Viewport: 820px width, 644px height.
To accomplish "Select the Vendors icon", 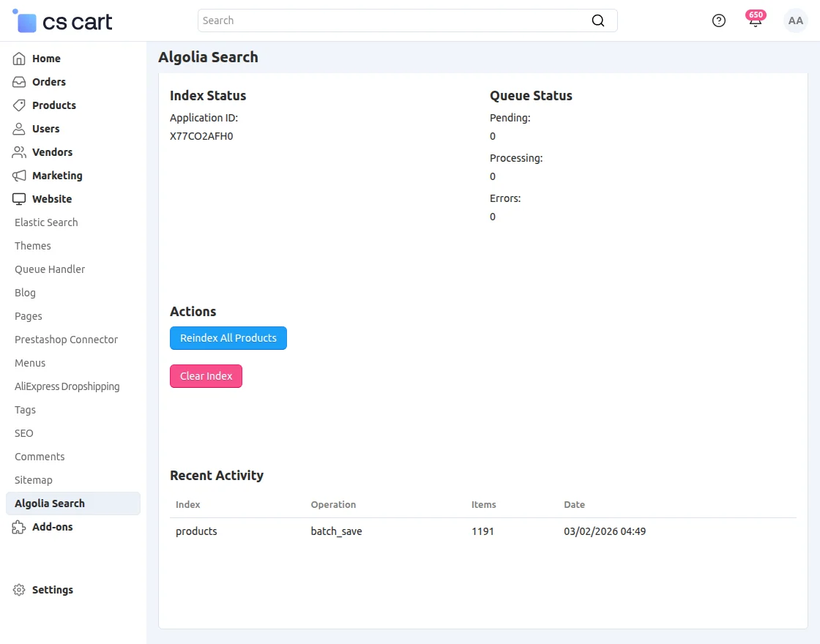I will 20,152.
